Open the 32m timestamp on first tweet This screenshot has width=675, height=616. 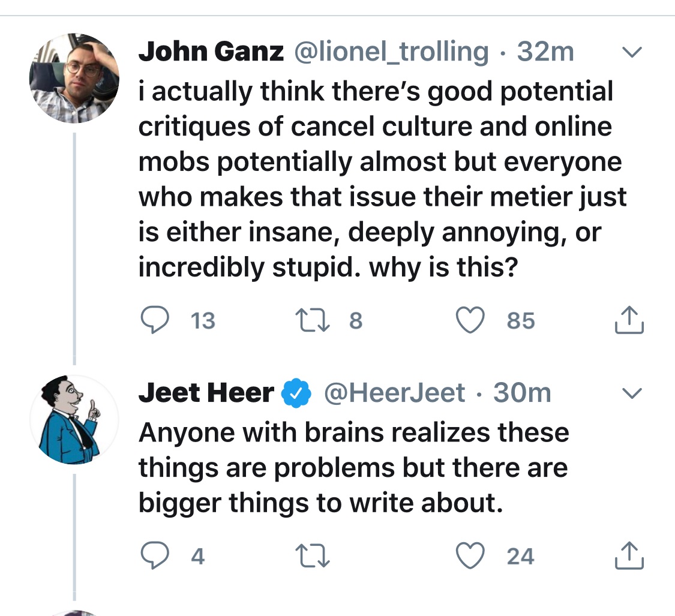(x=545, y=53)
